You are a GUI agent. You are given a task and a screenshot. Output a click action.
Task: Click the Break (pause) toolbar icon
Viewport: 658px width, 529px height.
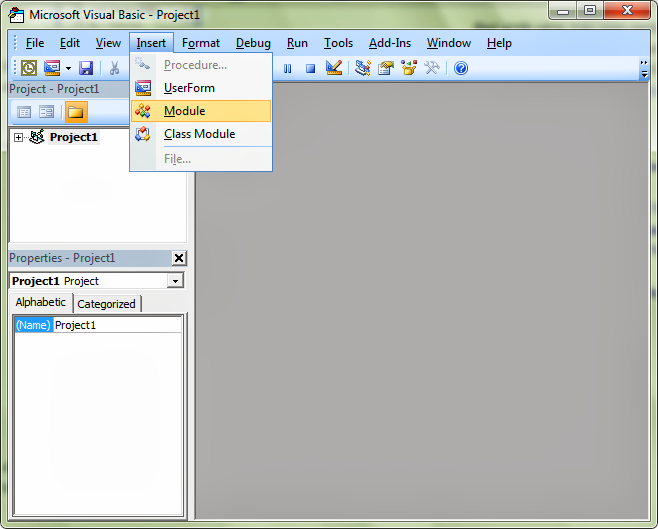(287, 68)
